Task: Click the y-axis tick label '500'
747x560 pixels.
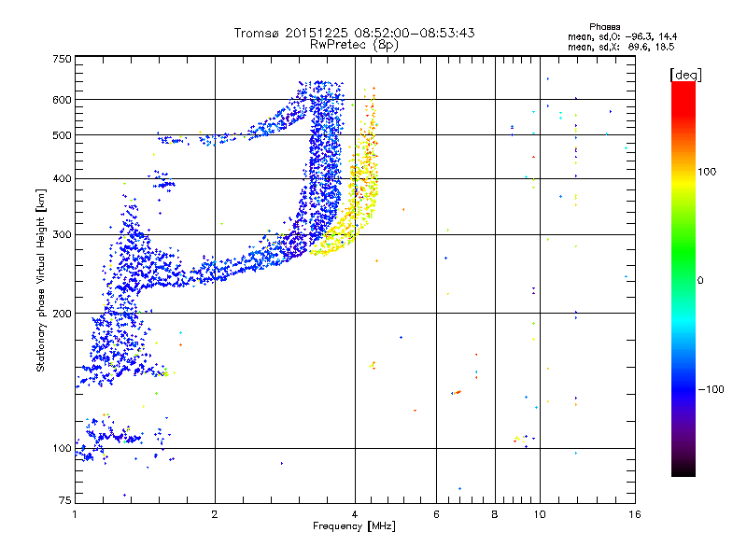Action: [62, 135]
